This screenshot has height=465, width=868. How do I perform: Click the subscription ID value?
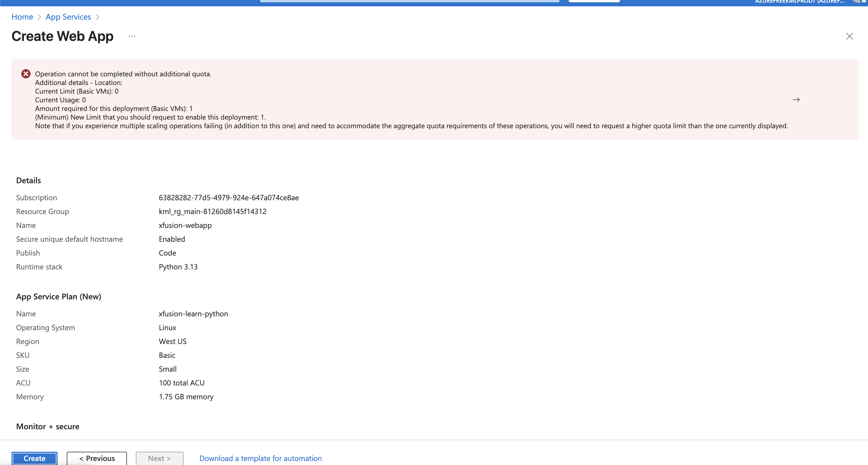[229, 198]
